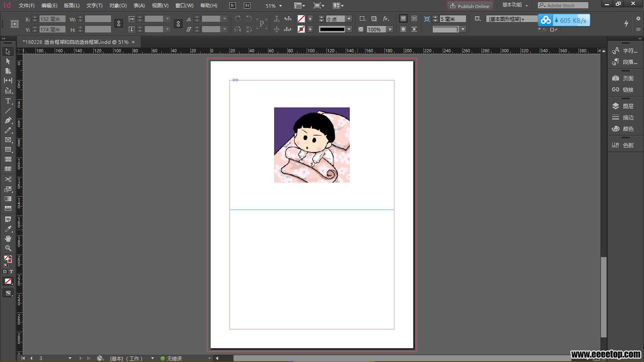Viewport: 644px width, 362px height.
Task: Toggle formatting affects text
Action: point(11,272)
